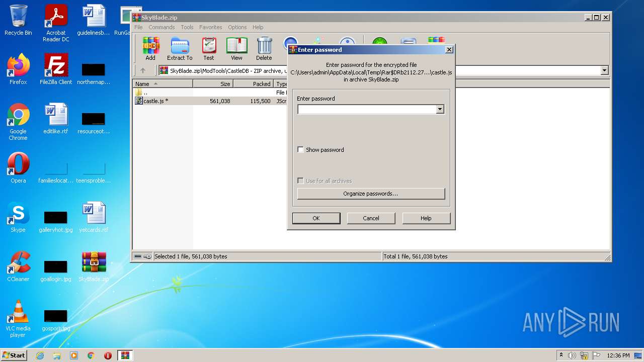Open the Tools menu

point(187,27)
